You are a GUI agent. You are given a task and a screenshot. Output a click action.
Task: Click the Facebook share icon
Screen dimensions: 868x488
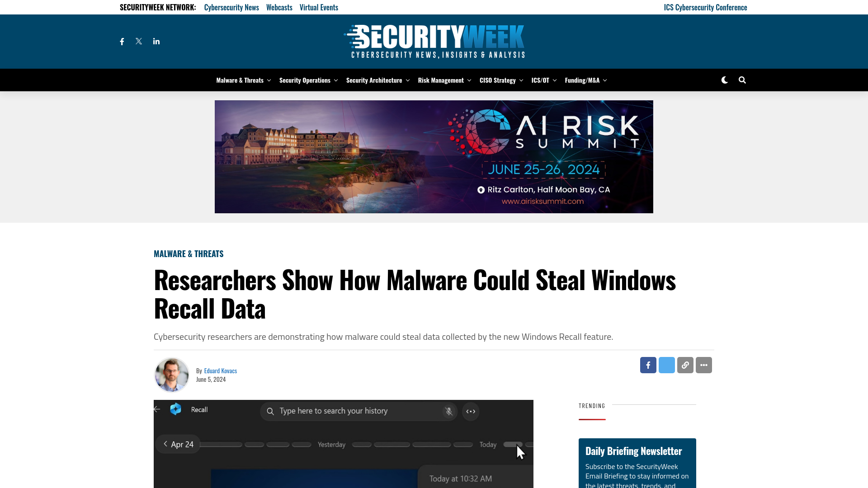[648, 365]
